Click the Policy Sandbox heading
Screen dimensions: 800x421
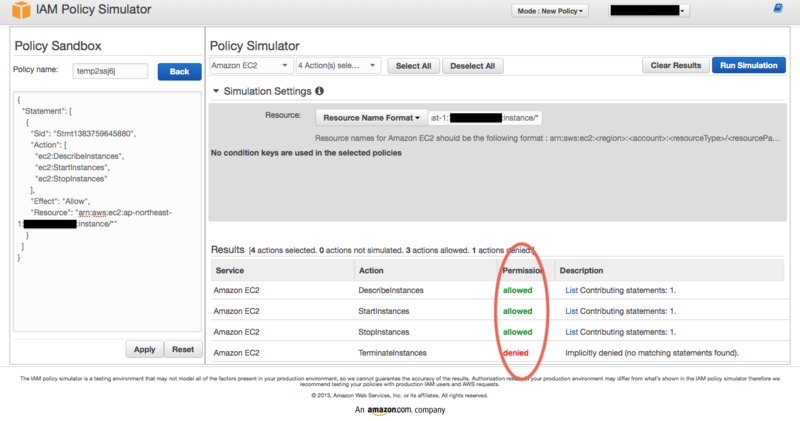[x=58, y=46]
